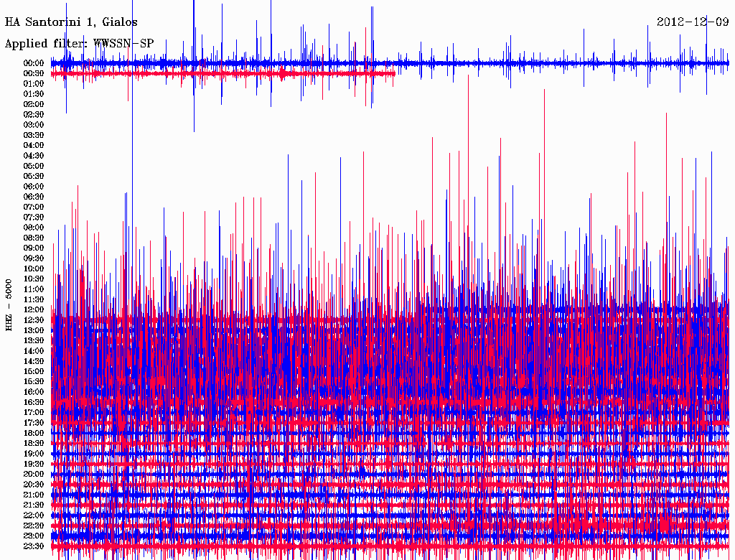Screen dimensions: 735x560
Task: Click the 10:00 time marker
Action: [34, 269]
